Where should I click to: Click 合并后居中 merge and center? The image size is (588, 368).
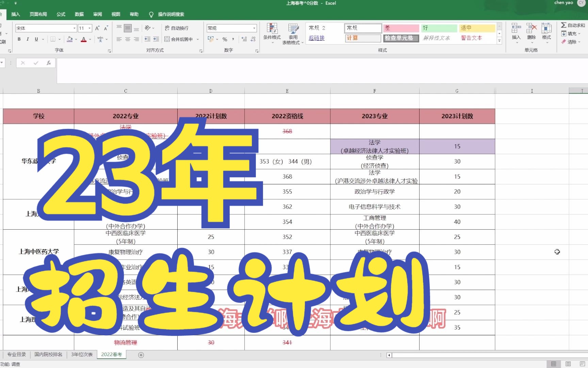[179, 39]
